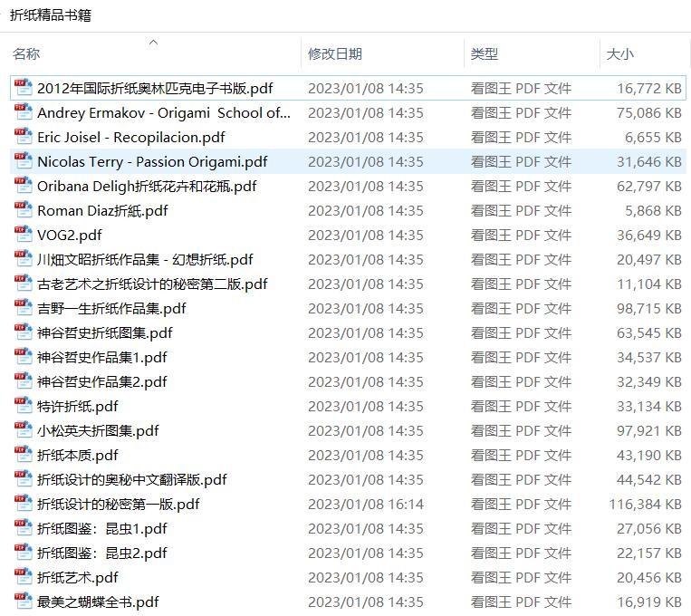Click the 6,655 KB size value
This screenshot has width=691, height=616.
tap(653, 137)
